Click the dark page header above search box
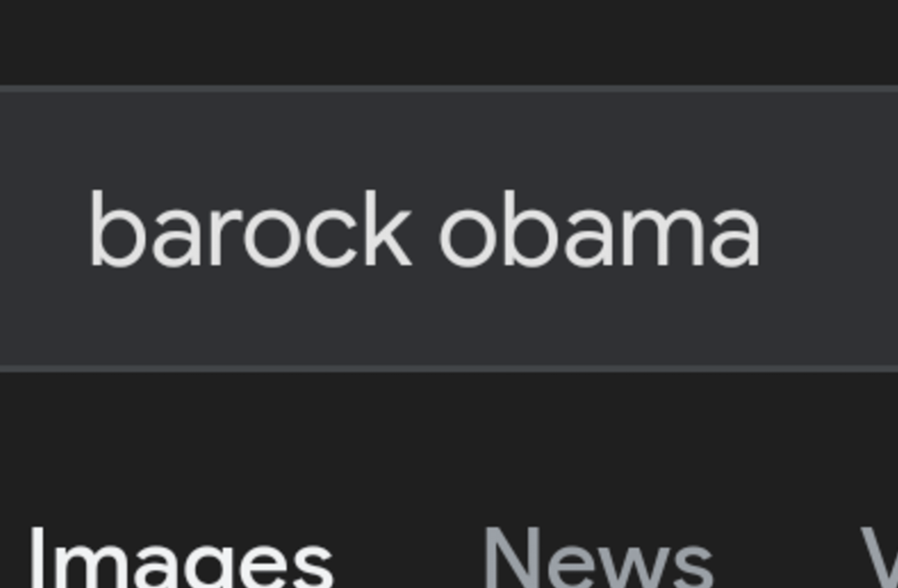 (449, 42)
